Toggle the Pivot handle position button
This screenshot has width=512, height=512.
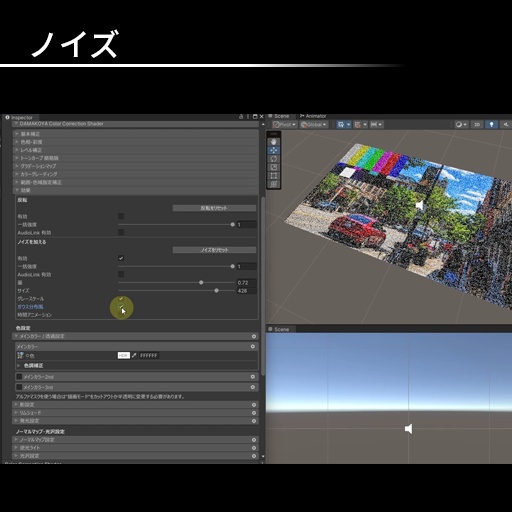284,125
